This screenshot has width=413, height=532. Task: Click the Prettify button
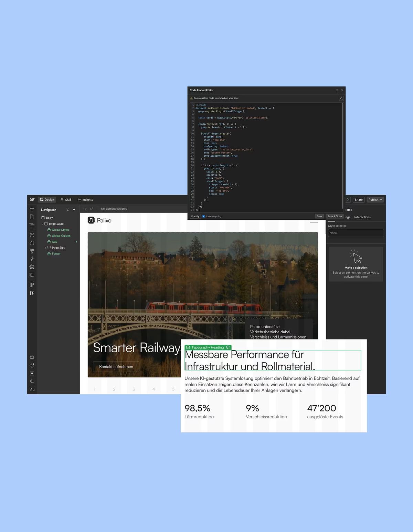(x=195, y=216)
